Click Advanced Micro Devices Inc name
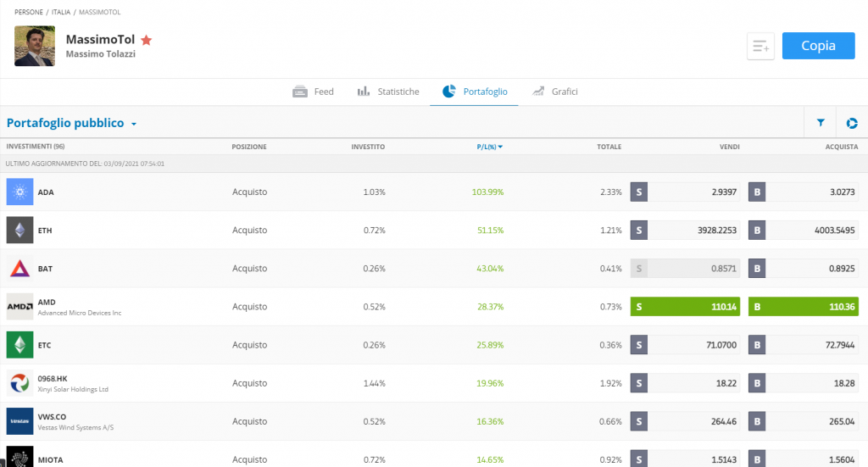Image resolution: width=868 pixels, height=467 pixels. (x=80, y=313)
